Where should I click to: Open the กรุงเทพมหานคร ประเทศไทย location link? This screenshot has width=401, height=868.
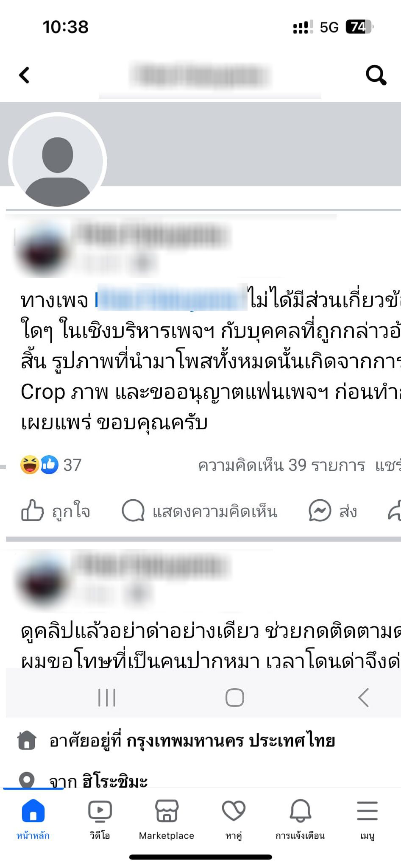click(231, 740)
